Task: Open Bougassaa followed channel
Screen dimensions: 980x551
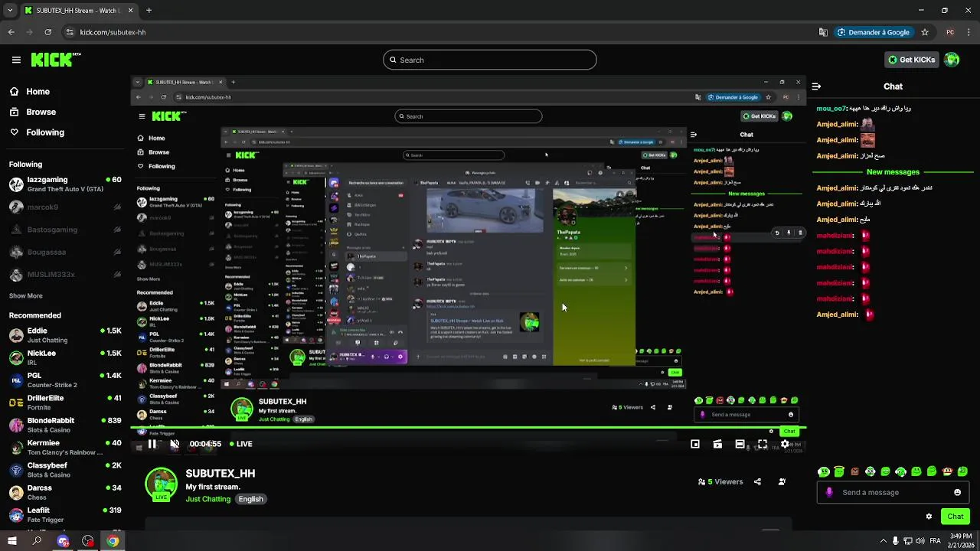Action: [x=65, y=252]
